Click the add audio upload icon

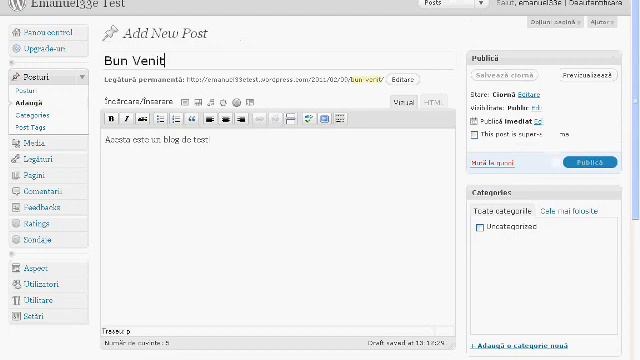tap(211, 102)
